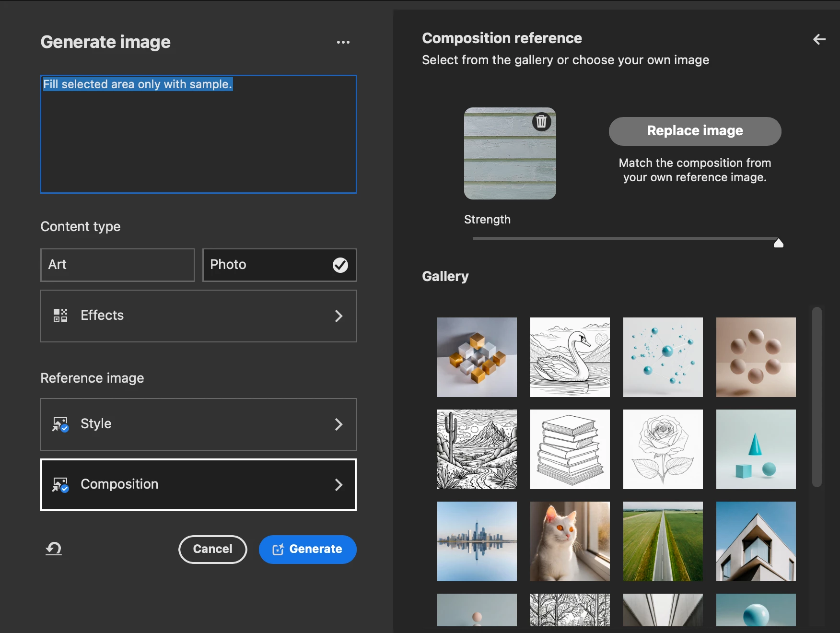The width and height of the screenshot is (840, 633).
Task: Select the stack of books sketch thumbnail
Action: click(570, 449)
